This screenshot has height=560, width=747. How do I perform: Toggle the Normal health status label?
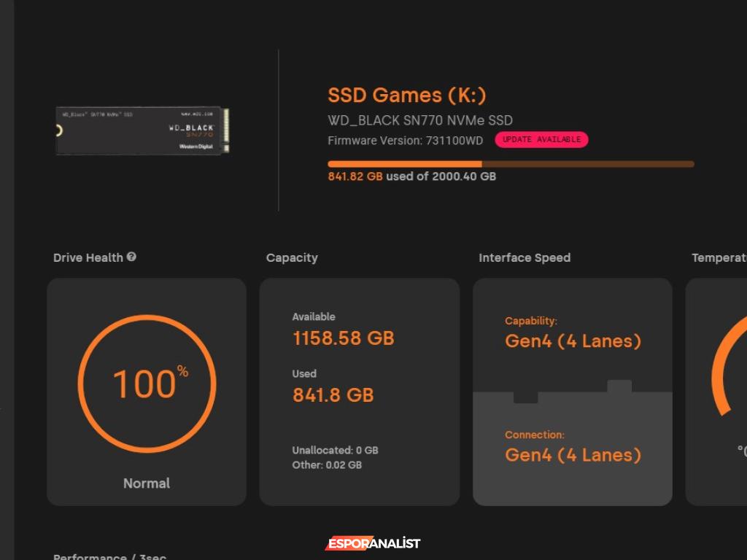point(146,483)
